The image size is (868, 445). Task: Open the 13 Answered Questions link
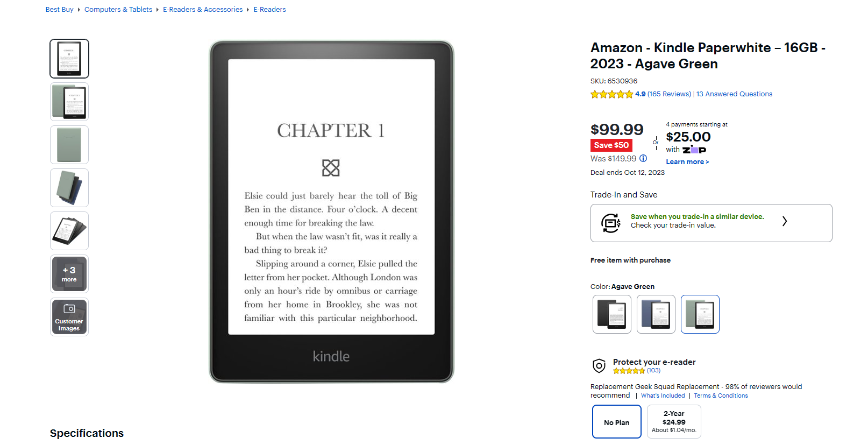pos(734,94)
